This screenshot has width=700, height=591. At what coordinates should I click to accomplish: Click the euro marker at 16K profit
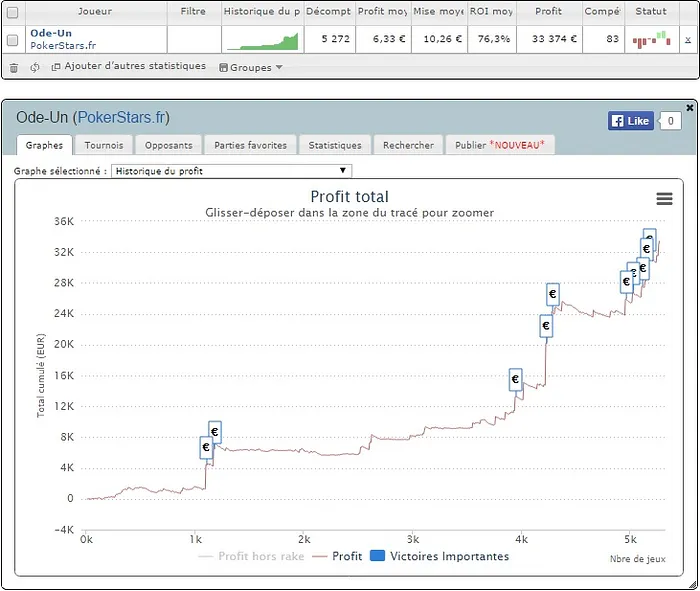point(516,380)
